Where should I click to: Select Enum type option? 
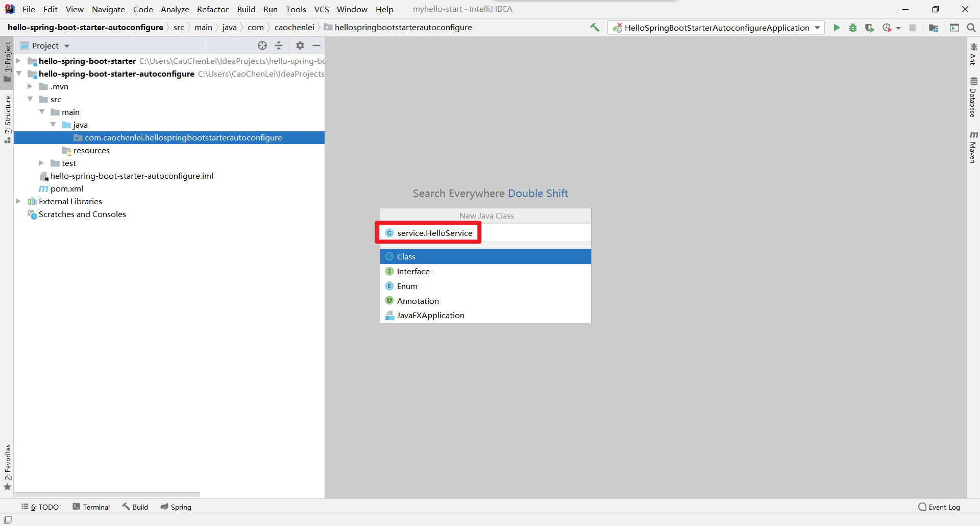485,286
